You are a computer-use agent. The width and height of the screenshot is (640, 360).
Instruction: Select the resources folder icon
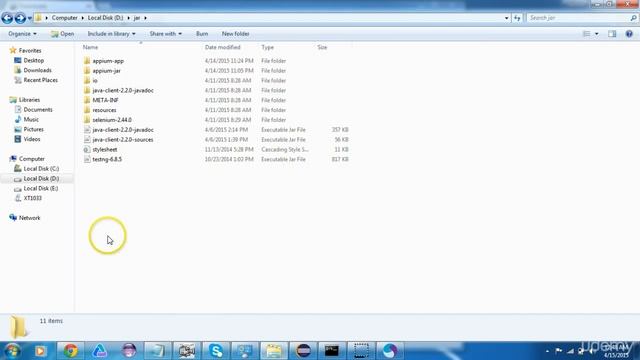tap(87, 110)
